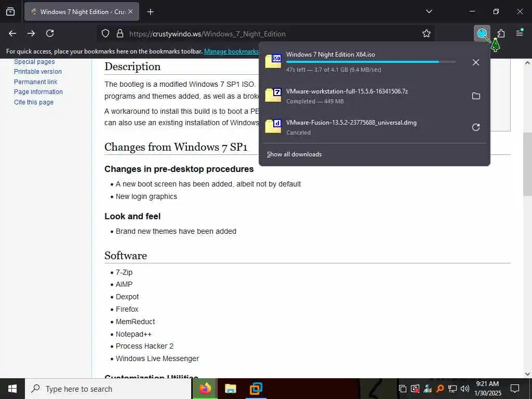Image resolution: width=532 pixels, height=399 pixels.
Task: Open Windows notification center
Action: (x=515, y=389)
